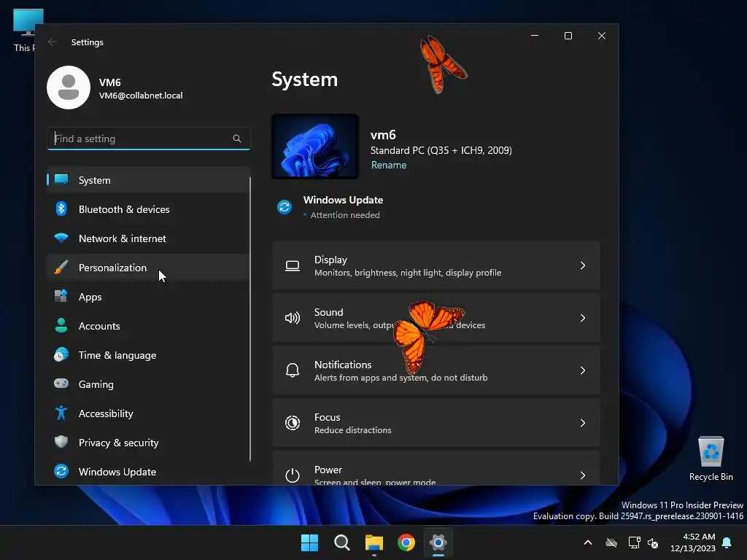Click the Accounts person icon
Screen dimensions: 747x560
pos(61,326)
